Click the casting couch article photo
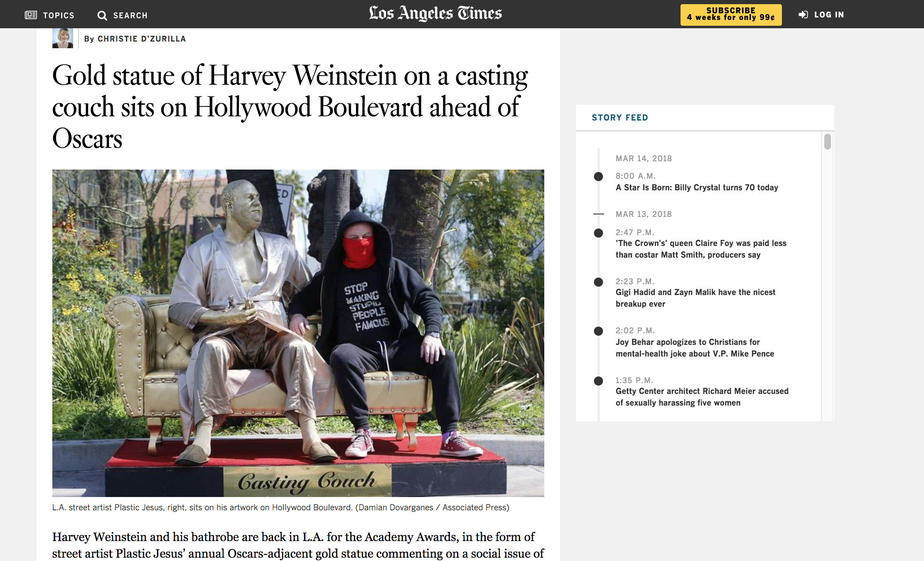This screenshot has height=561, width=924. point(297,332)
